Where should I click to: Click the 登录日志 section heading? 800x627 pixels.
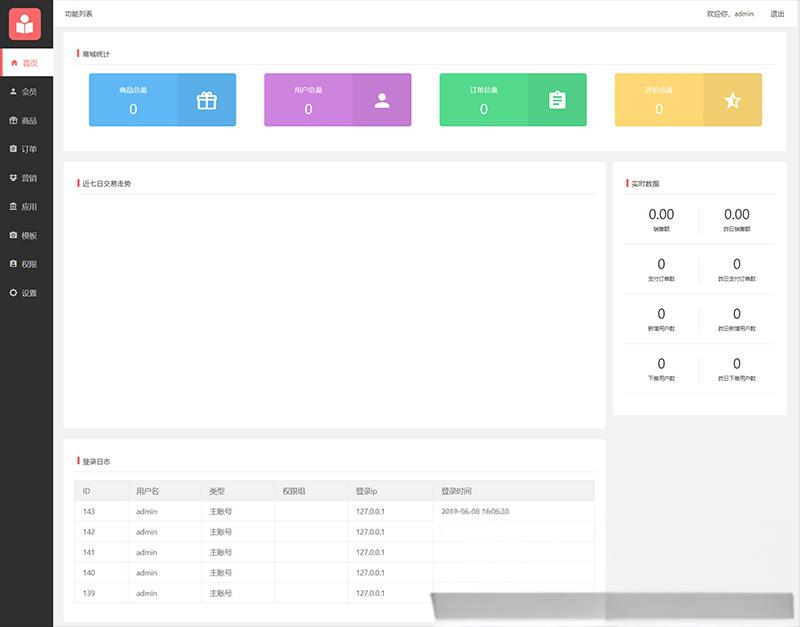(96, 461)
